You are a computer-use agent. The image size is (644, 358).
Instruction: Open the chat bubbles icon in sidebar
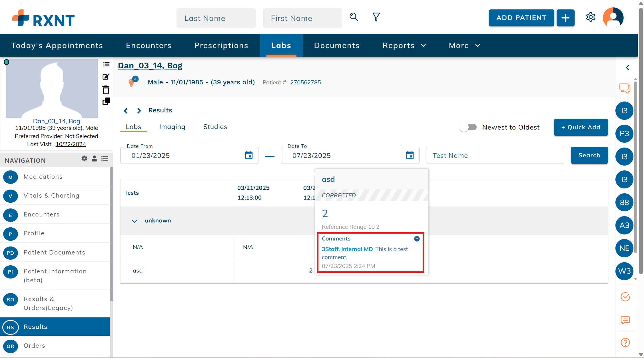tap(625, 88)
